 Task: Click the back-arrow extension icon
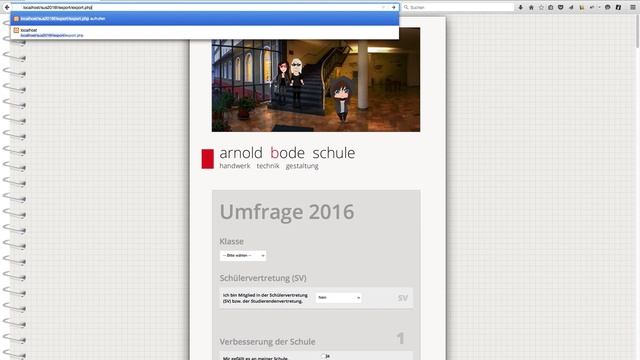(592, 7)
